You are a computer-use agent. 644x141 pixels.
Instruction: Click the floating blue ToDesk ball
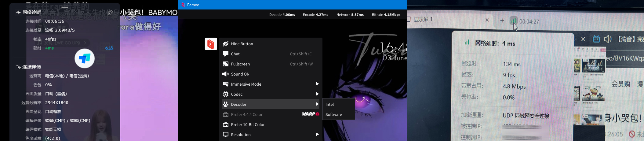(85, 58)
